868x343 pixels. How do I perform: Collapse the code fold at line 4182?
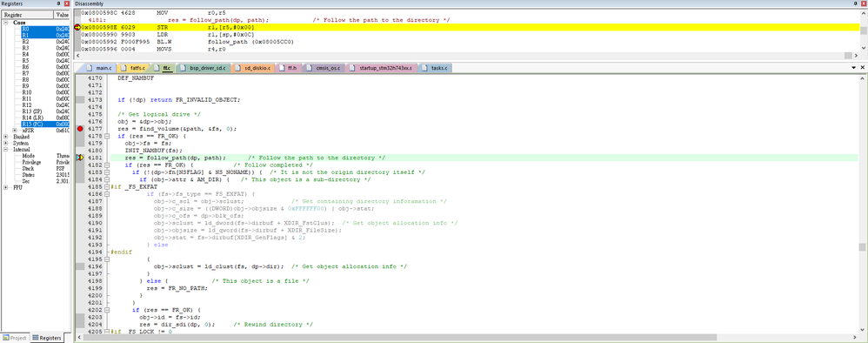click(106, 165)
